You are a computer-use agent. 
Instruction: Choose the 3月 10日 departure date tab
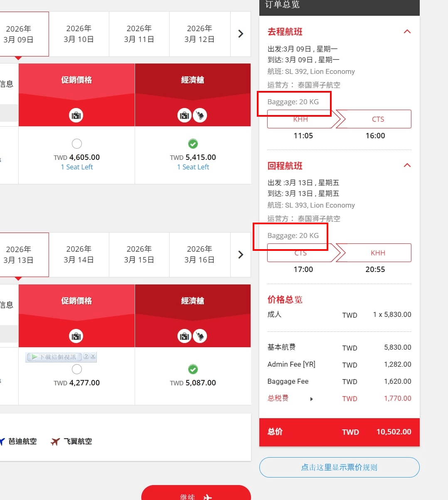pyautogui.click(x=79, y=34)
